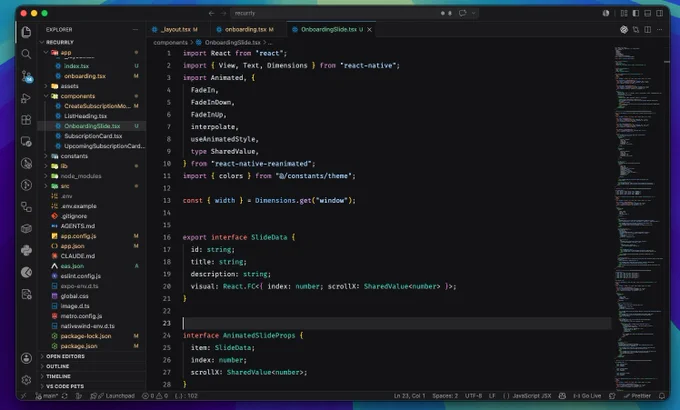This screenshot has width=680, height=410.
Task: Click Ln 23, Col 1 indicator
Action: point(409,396)
